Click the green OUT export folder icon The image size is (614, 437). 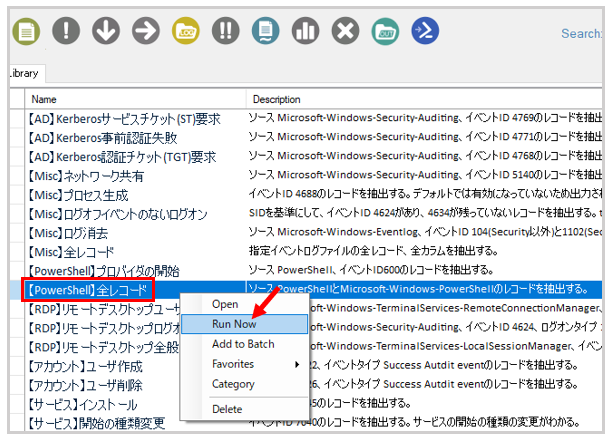coord(385,31)
